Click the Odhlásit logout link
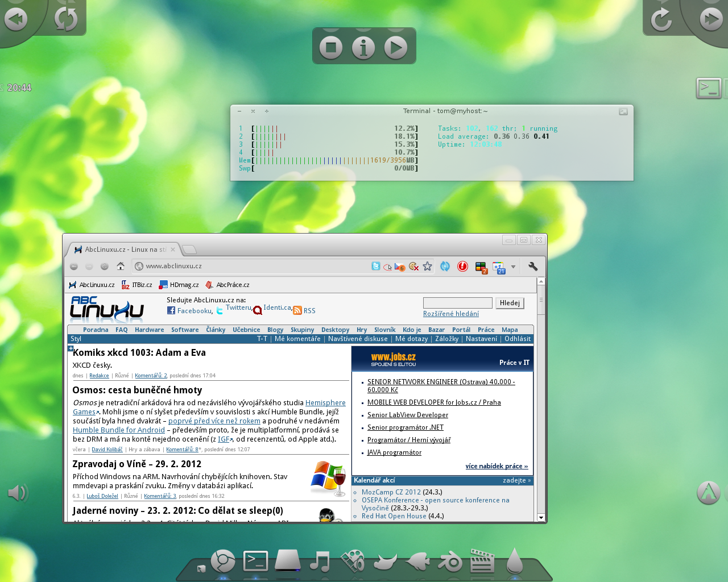The image size is (728, 582). click(518, 339)
